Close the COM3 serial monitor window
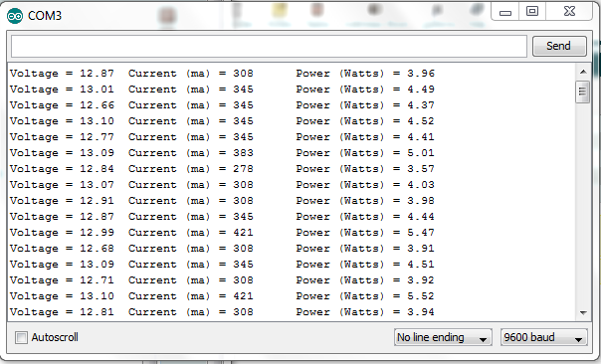Image resolution: width=601 pixels, height=364 pixels. [569, 12]
